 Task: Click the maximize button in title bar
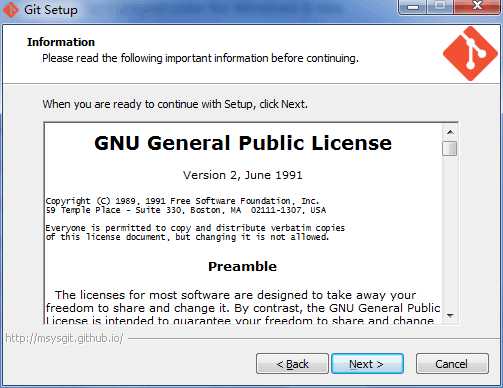point(440,6)
